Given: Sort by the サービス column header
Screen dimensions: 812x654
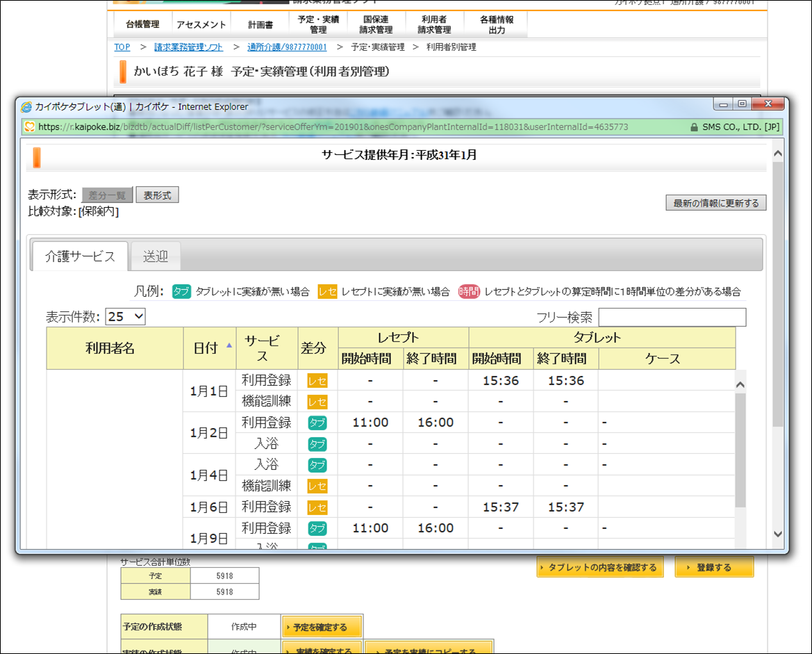Looking at the screenshot, I should pos(267,348).
